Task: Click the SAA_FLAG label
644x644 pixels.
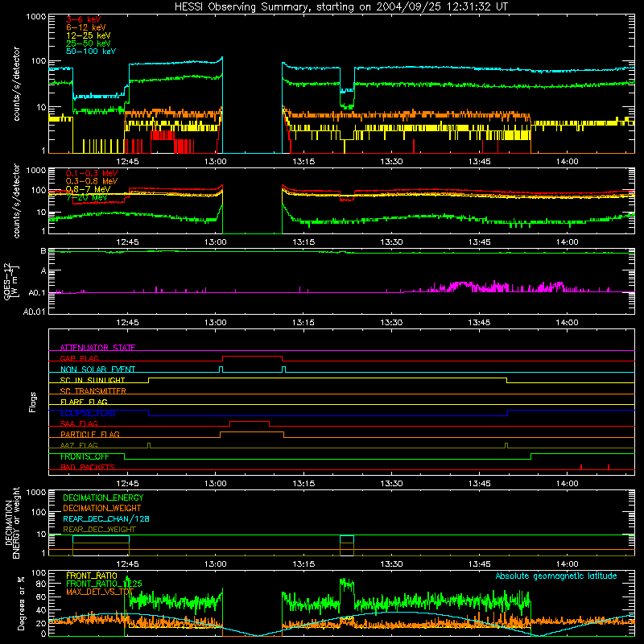Action: pyautogui.click(x=79, y=423)
